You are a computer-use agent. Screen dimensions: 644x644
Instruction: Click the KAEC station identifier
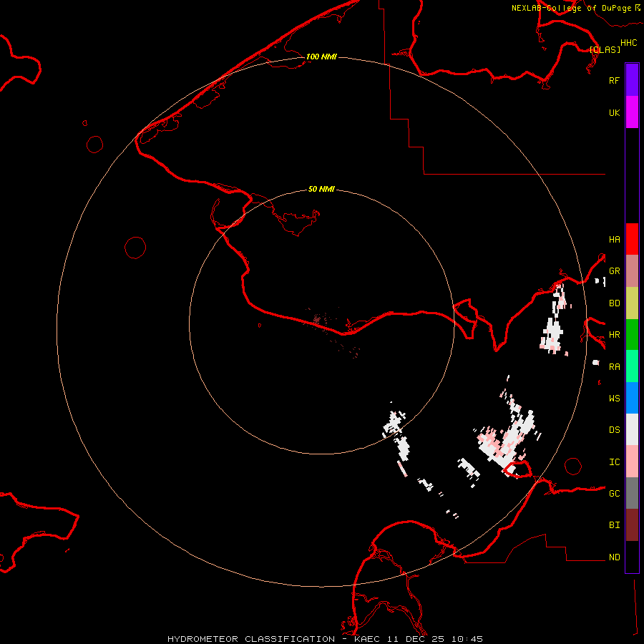click(367, 639)
